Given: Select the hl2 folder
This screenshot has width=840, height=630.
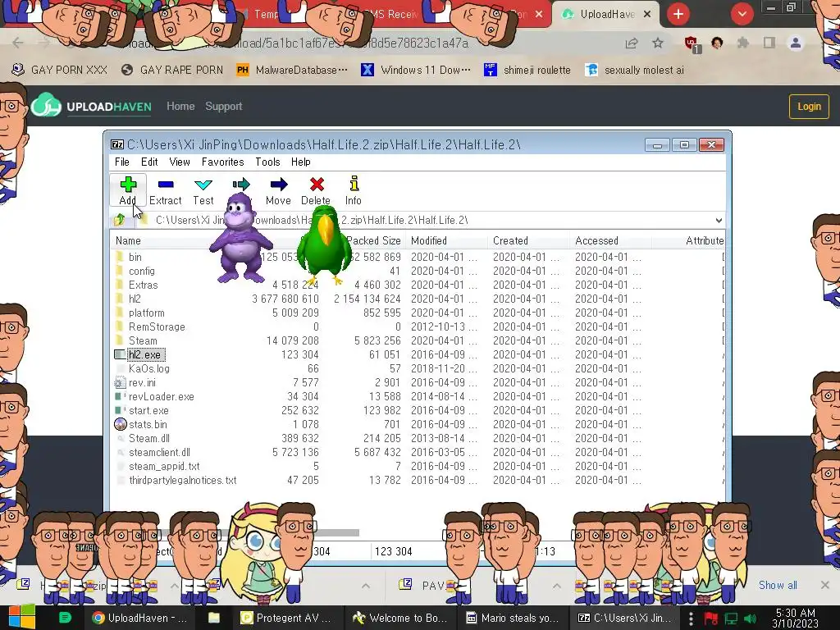Looking at the screenshot, I should [x=135, y=299].
